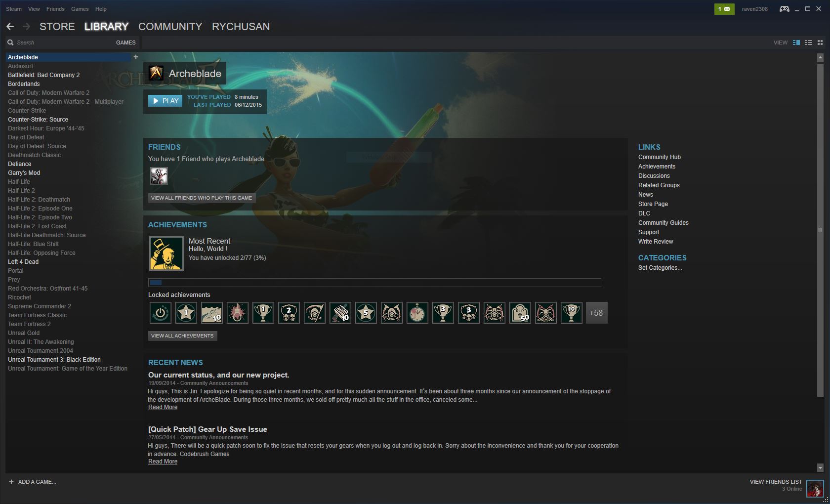
Task: Open the Store Page link
Action: click(x=653, y=204)
